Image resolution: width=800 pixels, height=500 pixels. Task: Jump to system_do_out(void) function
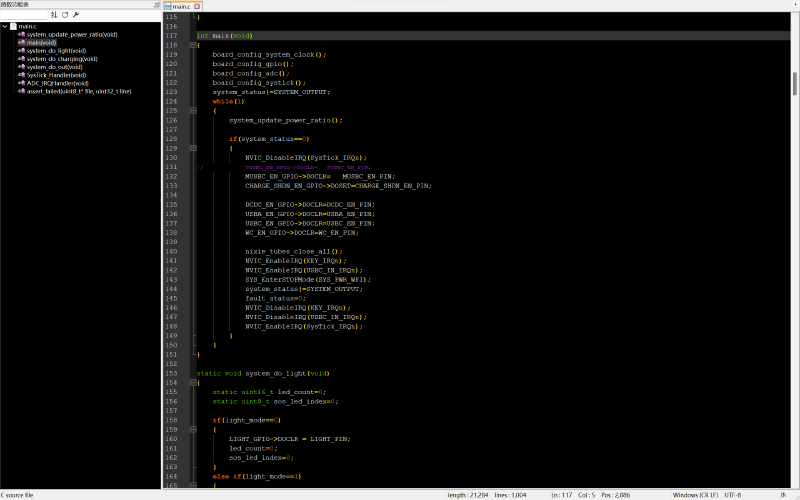[55, 67]
